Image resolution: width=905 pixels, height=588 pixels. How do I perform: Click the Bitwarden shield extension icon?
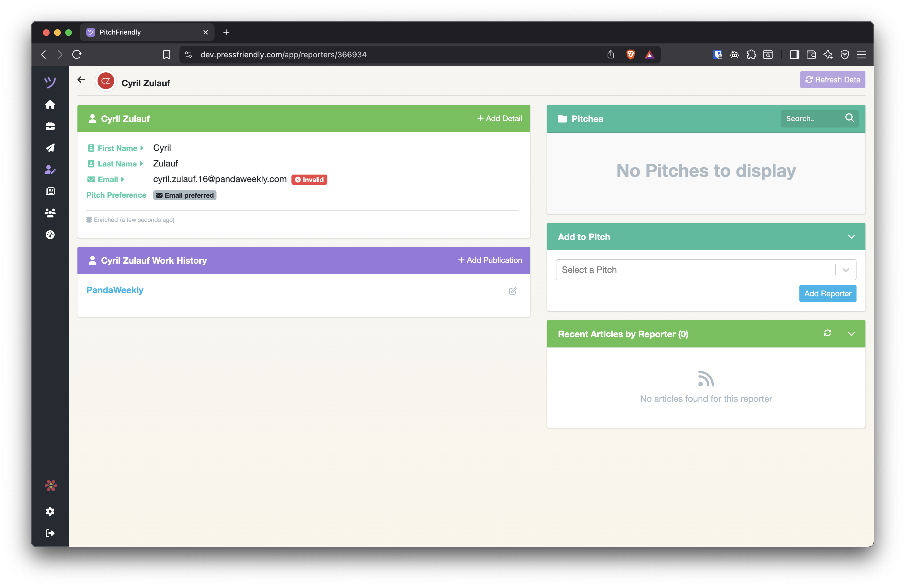717,55
